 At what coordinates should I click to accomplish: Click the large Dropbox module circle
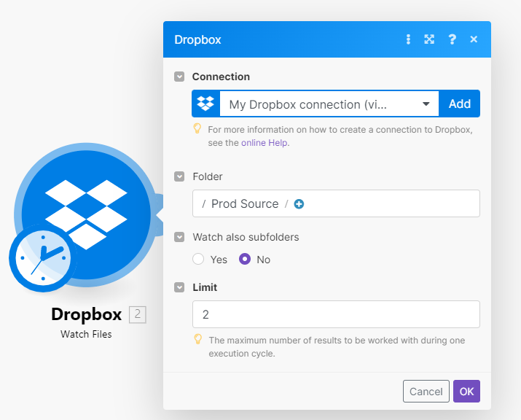click(86, 211)
